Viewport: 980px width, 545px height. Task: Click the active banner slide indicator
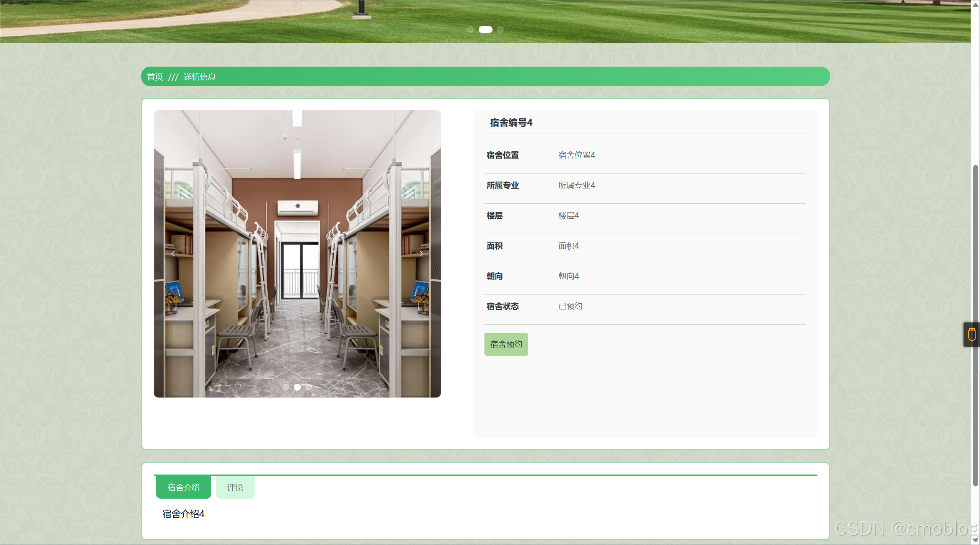tap(485, 29)
